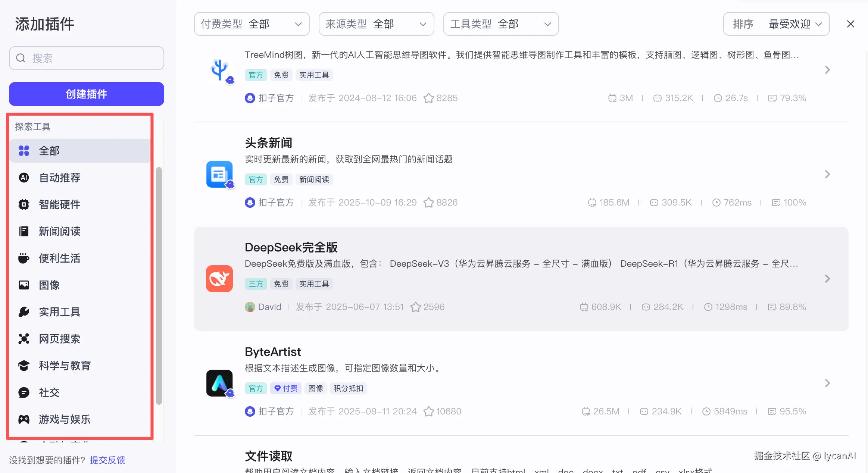Image resolution: width=868 pixels, height=473 pixels.
Task: Click the 搜索 input field
Action: pyautogui.click(x=86, y=58)
